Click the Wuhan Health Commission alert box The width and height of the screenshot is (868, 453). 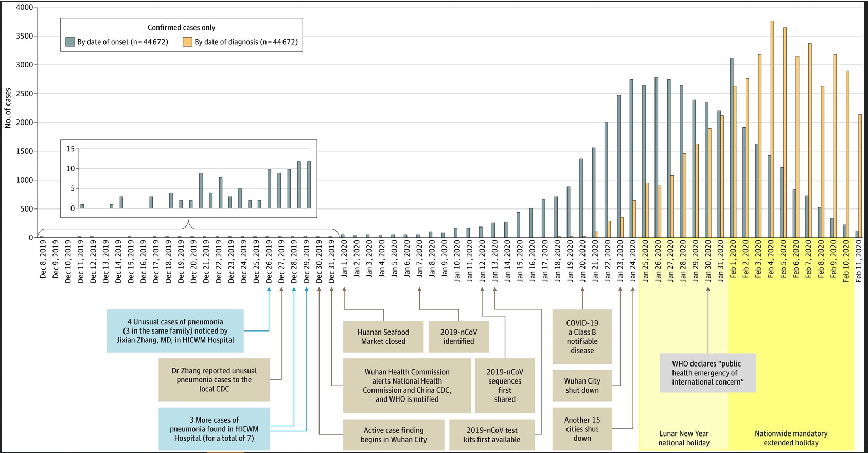point(407,385)
